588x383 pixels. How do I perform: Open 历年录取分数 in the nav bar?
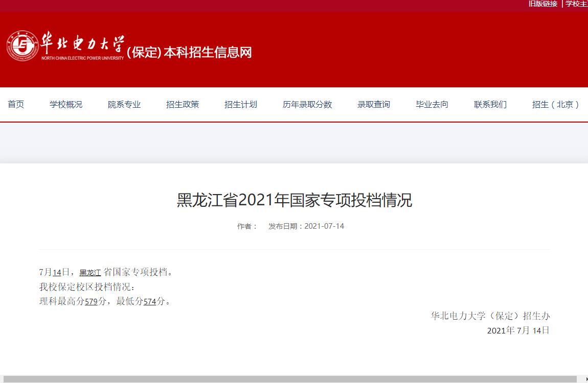point(307,104)
